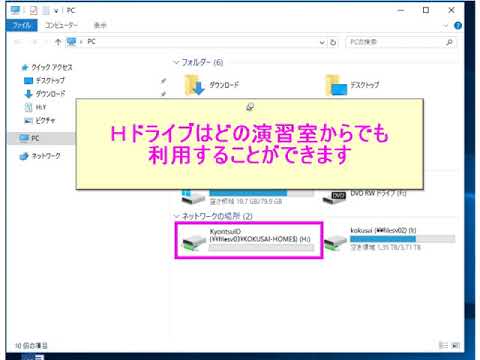The width and height of the screenshot is (480, 360).
Task: Open the コンピューター ribbon tab
Action: pyautogui.click(x=61, y=25)
